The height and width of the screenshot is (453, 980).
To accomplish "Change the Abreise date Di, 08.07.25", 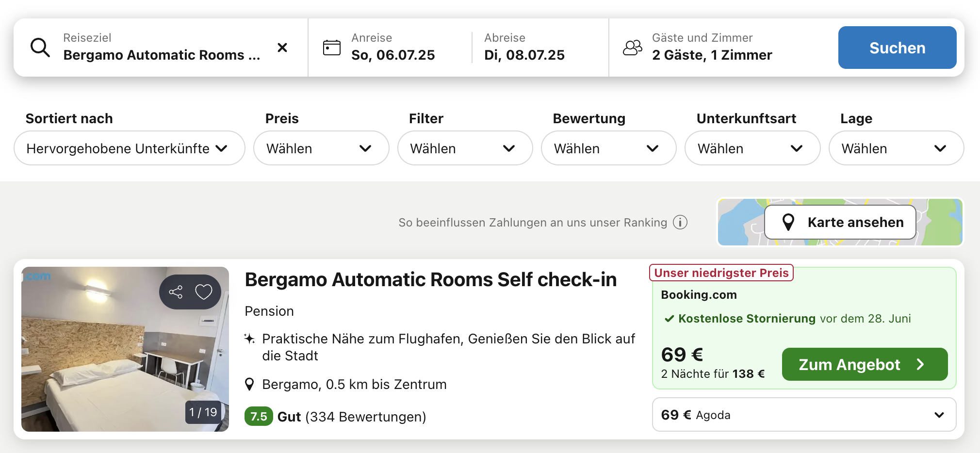I will [x=524, y=48].
